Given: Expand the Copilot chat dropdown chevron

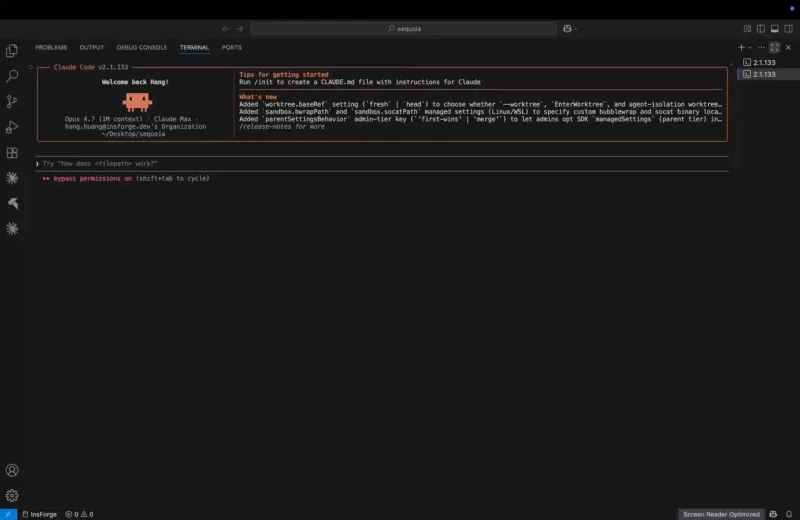Looking at the screenshot, I should [576, 29].
